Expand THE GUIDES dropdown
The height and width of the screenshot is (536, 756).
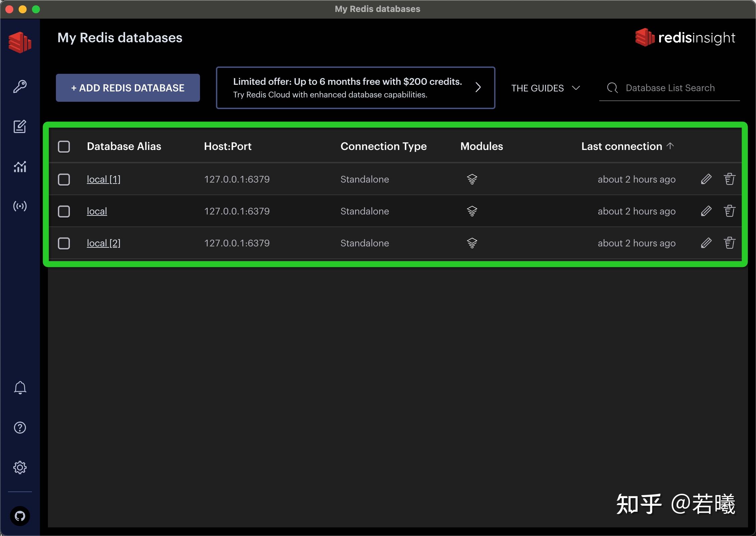point(545,88)
